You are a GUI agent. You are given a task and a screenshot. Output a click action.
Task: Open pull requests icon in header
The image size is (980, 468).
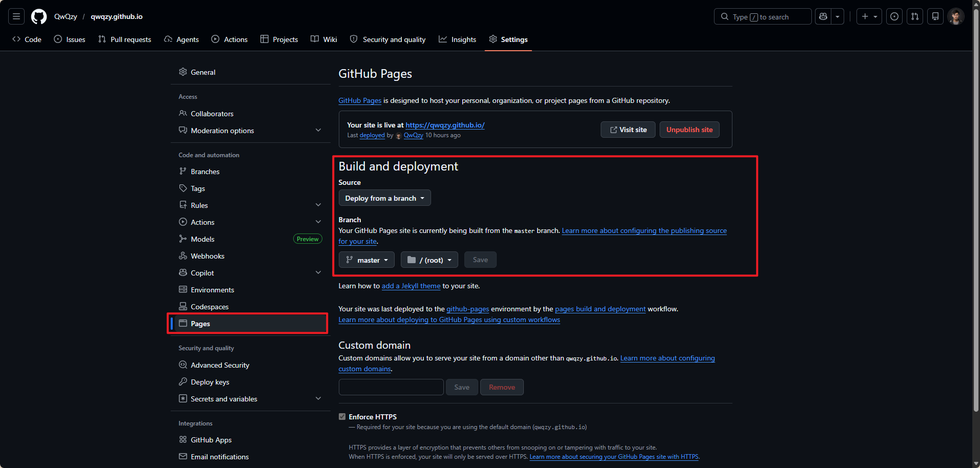[915, 16]
